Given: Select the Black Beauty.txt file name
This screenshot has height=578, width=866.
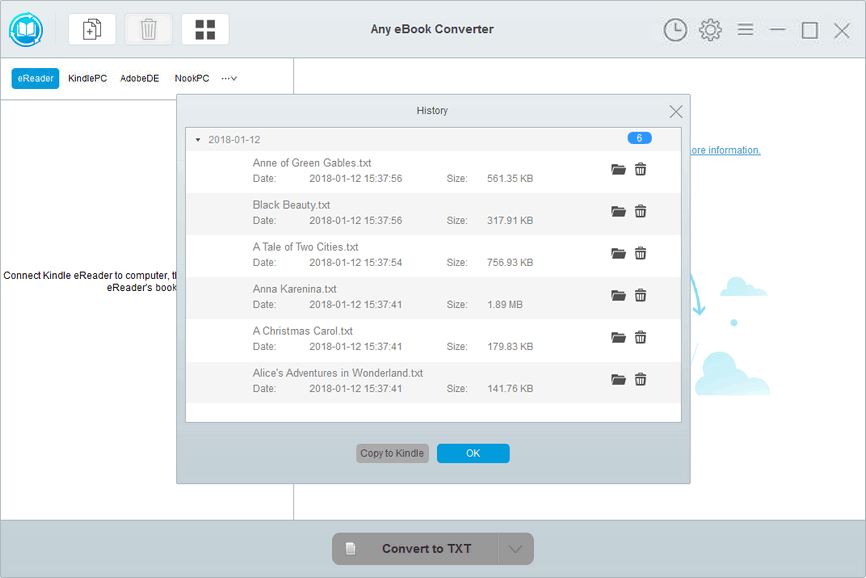Looking at the screenshot, I should (x=291, y=205).
